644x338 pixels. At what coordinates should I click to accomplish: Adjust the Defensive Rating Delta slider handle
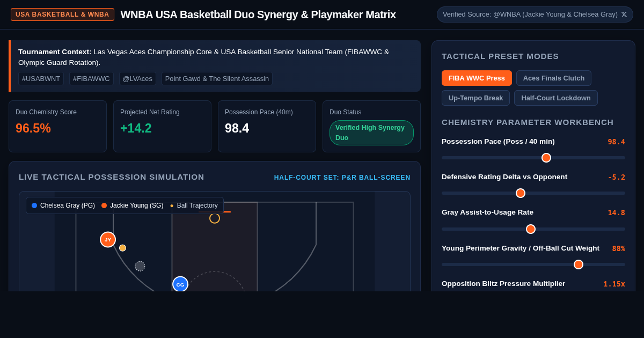[521, 193]
